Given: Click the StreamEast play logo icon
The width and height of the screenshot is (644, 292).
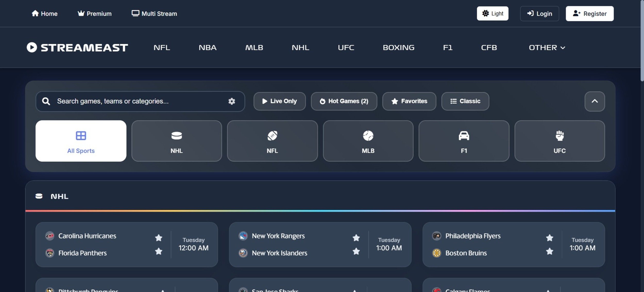Looking at the screenshot, I should 32,47.
